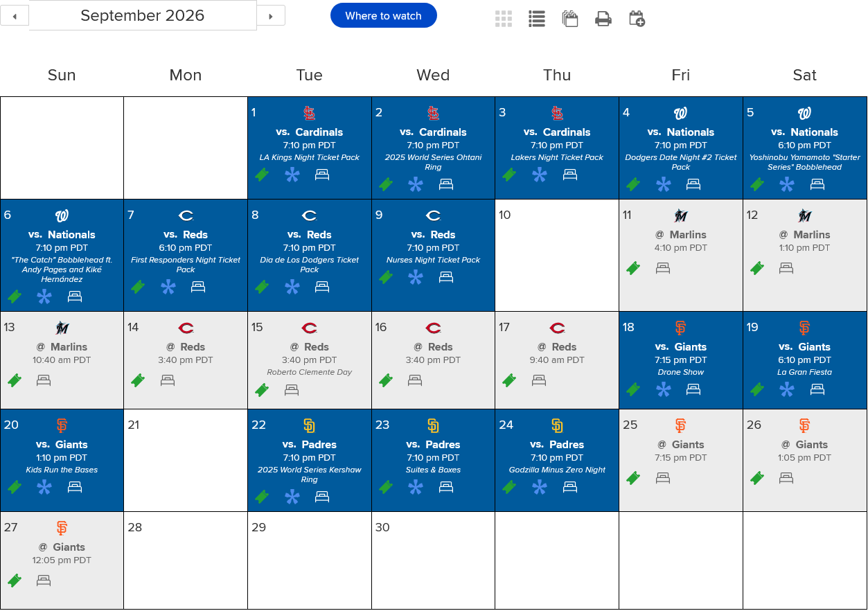Click La Gran Fiesta promotion text
This screenshot has height=611, width=868.
(x=805, y=372)
